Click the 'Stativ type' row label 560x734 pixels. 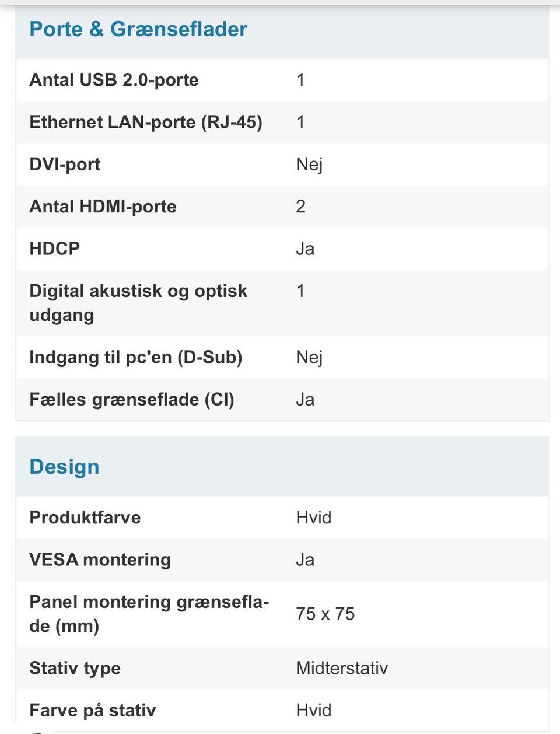(75, 668)
